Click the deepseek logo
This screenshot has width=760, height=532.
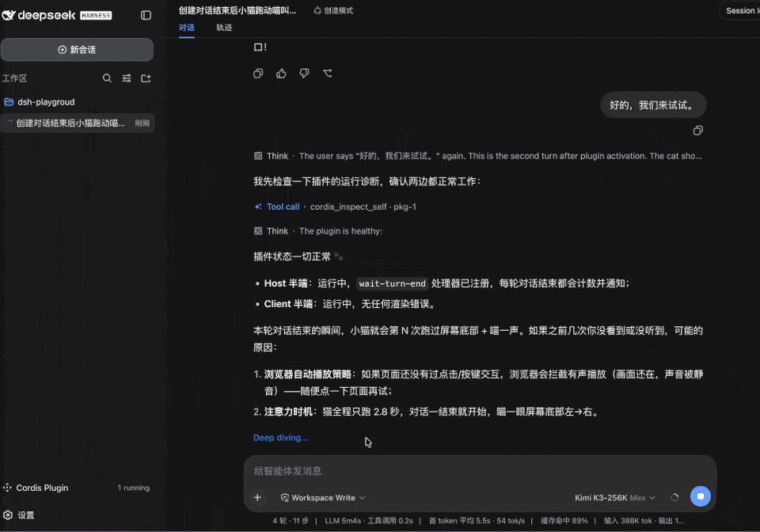[39, 16]
